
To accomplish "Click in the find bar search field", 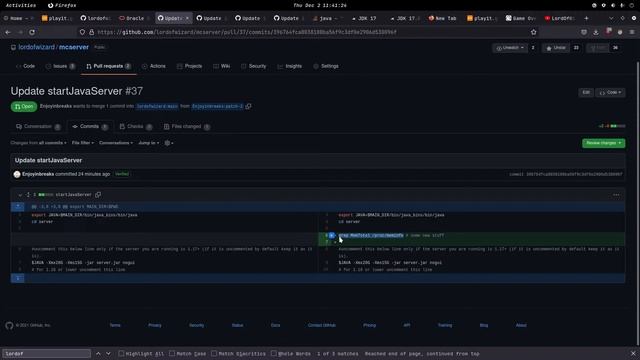I will pos(47,353).
